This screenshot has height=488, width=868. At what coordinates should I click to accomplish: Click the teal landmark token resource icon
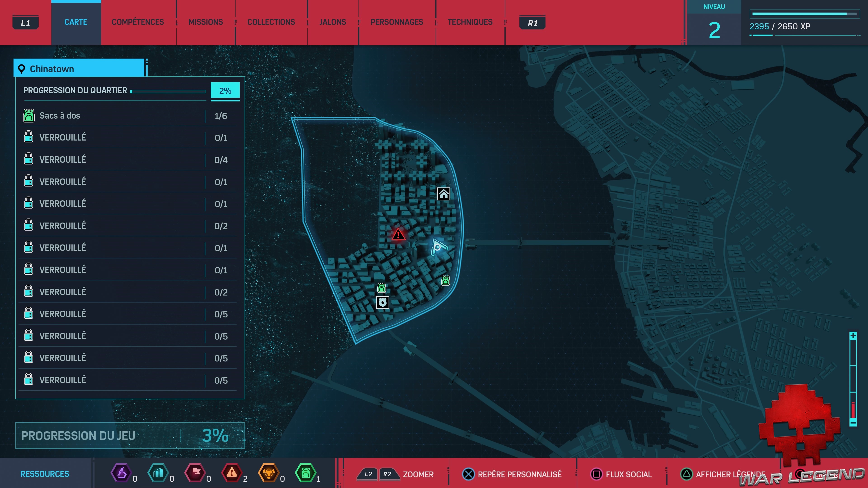[x=158, y=473]
